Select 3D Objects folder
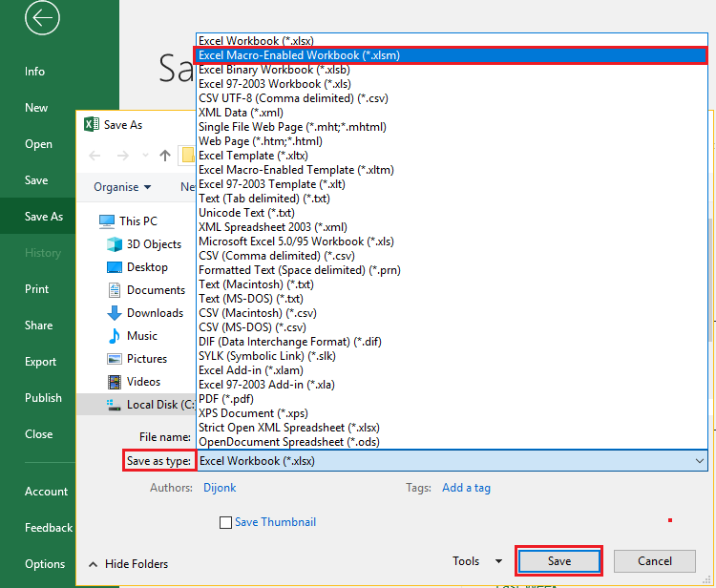The image size is (716, 588). coord(144,244)
